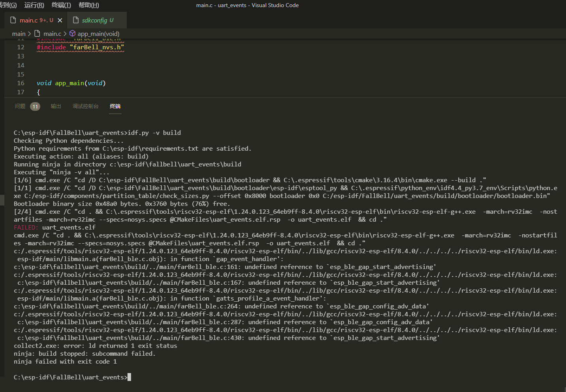
Task: Open the 问题 problems panel tab
Action: [x=20, y=106]
